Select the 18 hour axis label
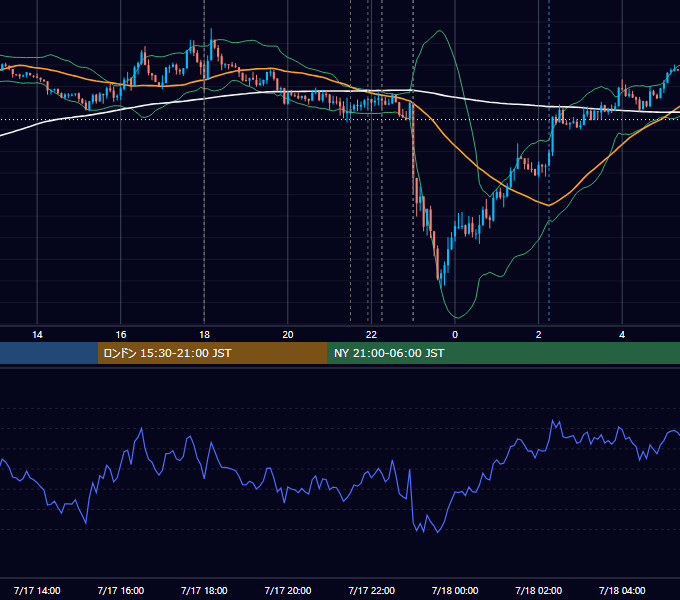Image resolution: width=680 pixels, height=600 pixels. coord(204,335)
